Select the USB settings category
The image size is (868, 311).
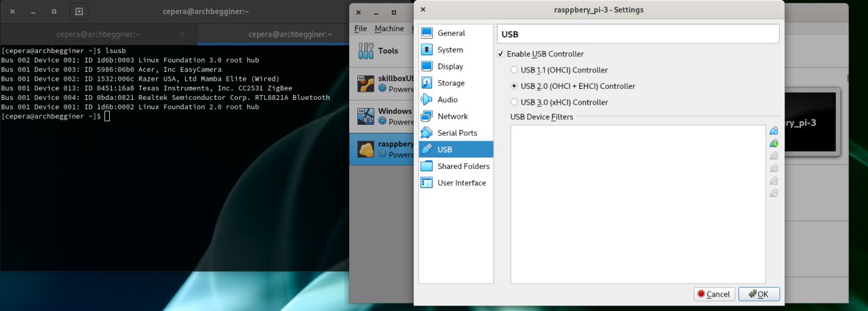pyautogui.click(x=456, y=149)
